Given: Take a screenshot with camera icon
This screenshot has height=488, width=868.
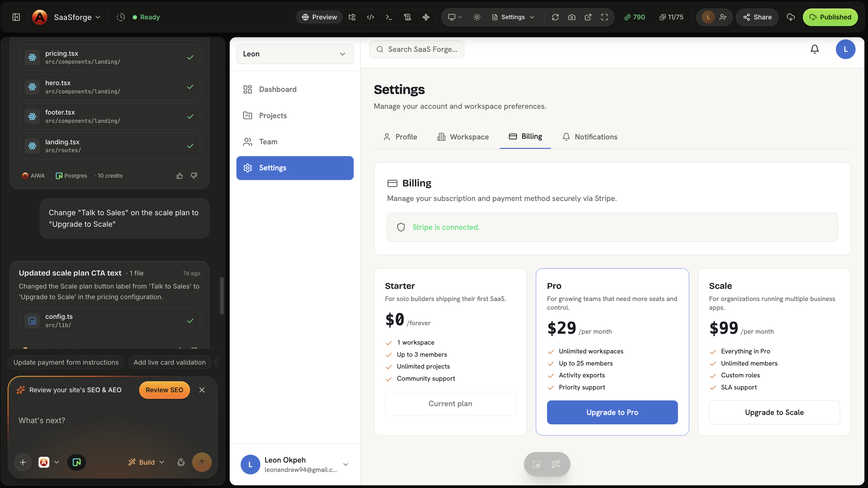Looking at the screenshot, I should [x=572, y=17].
